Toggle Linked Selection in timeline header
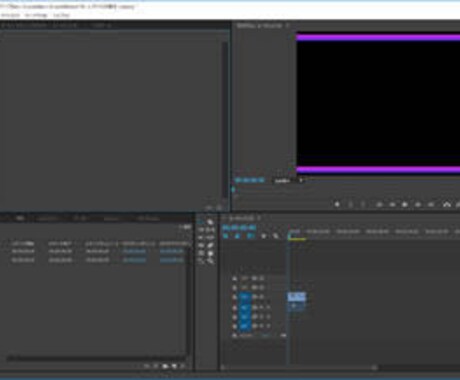The width and height of the screenshot is (460, 380). click(250, 236)
